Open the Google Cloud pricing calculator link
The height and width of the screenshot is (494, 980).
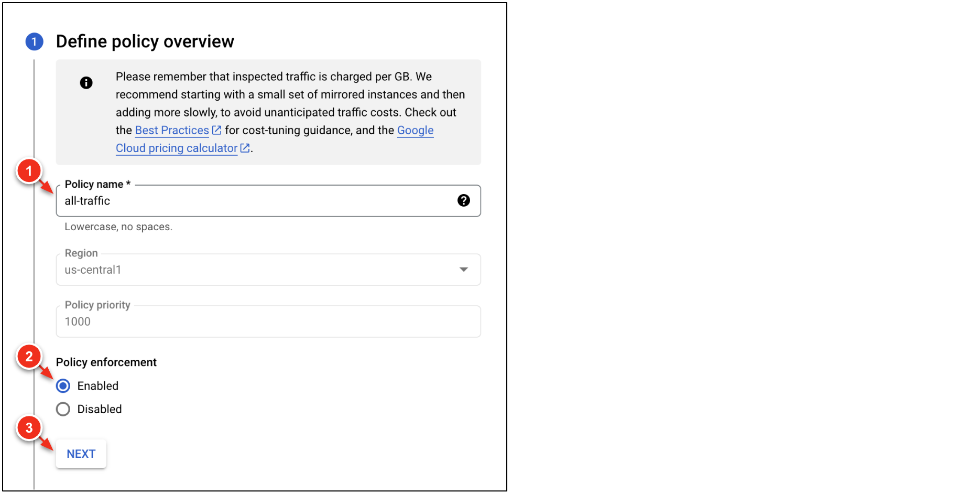click(x=177, y=148)
